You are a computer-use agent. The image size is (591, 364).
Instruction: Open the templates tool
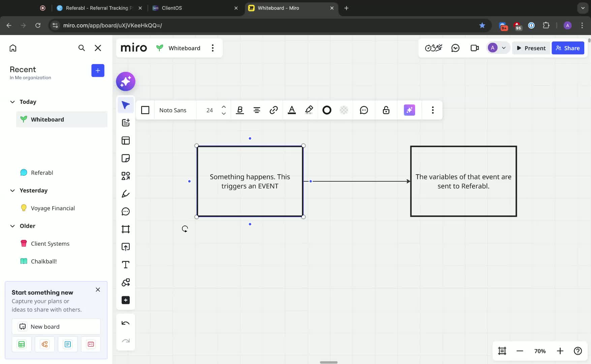(x=126, y=141)
